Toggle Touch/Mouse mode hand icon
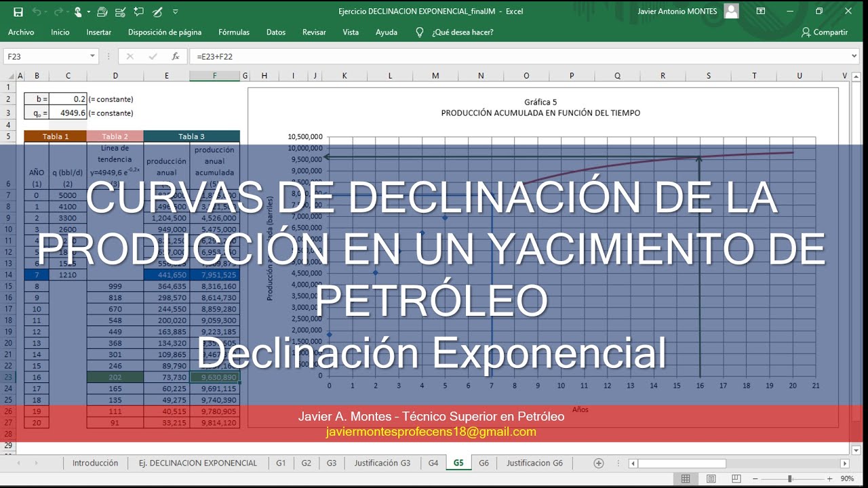 click(x=78, y=12)
